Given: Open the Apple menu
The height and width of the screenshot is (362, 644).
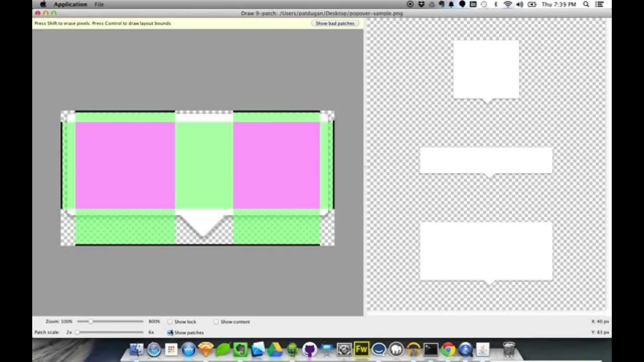Looking at the screenshot, I should click(43, 4).
